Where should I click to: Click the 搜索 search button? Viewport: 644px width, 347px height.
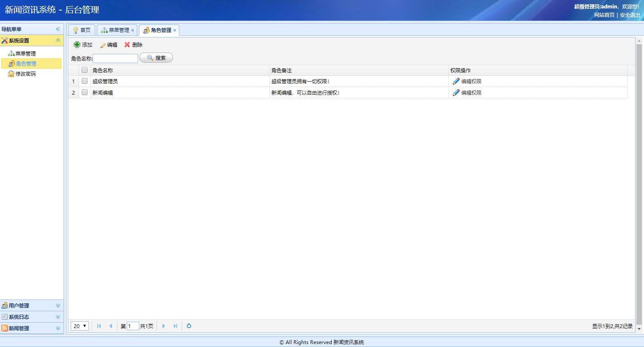click(156, 58)
